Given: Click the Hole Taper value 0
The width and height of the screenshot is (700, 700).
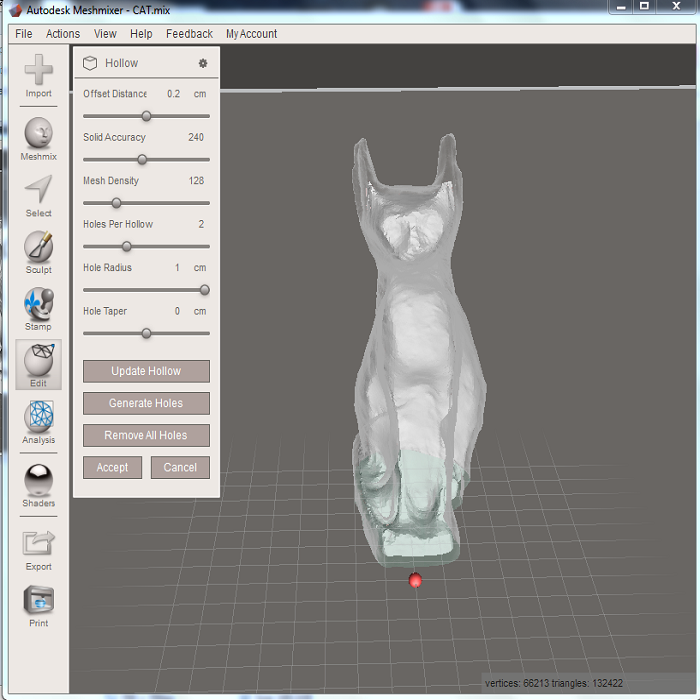Looking at the screenshot, I should pos(177,311).
